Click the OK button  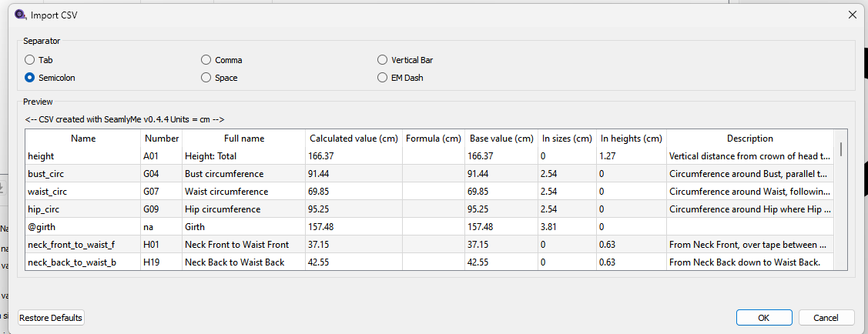pyautogui.click(x=763, y=318)
